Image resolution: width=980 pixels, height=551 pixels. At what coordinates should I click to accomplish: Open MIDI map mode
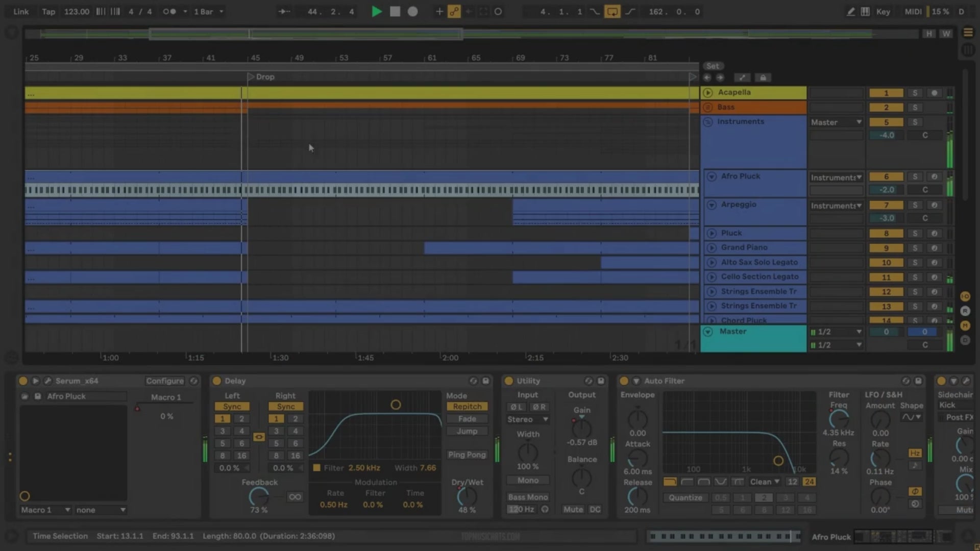click(x=913, y=11)
